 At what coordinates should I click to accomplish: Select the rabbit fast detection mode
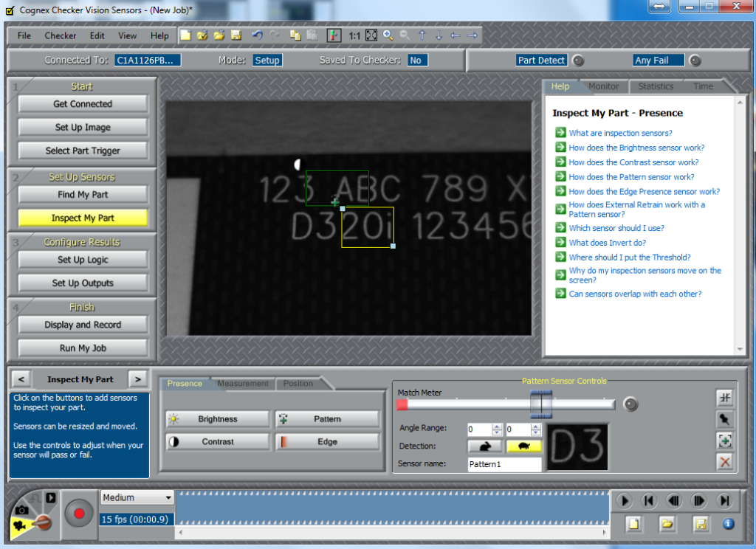click(484, 446)
